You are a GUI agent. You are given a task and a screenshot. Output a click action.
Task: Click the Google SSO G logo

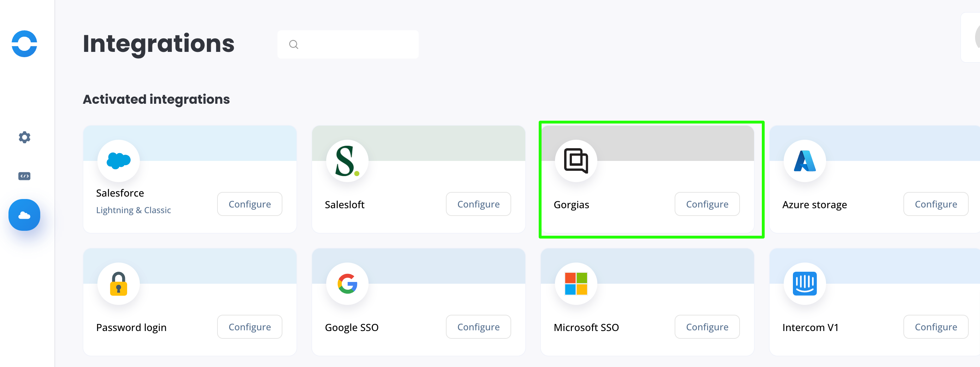347,284
